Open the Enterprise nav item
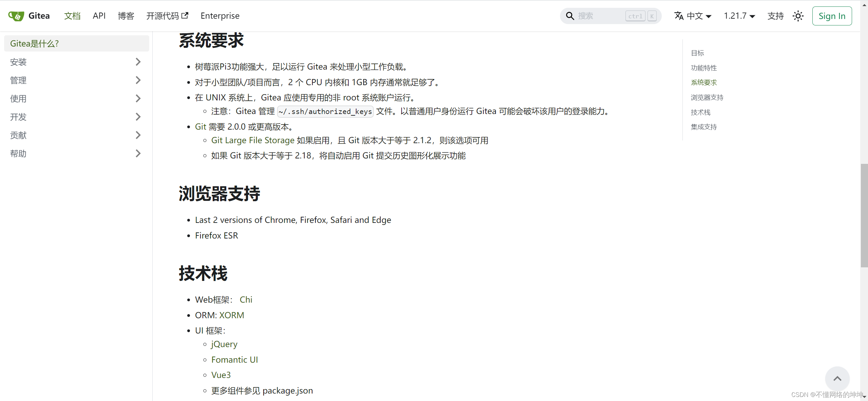The width and height of the screenshot is (868, 401). coord(220,16)
